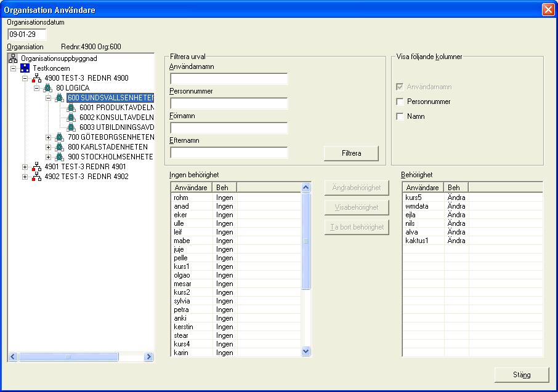Expand the 4901 TEST-3 REDNR 4901 node
The width and height of the screenshot is (558, 392).
[25, 167]
